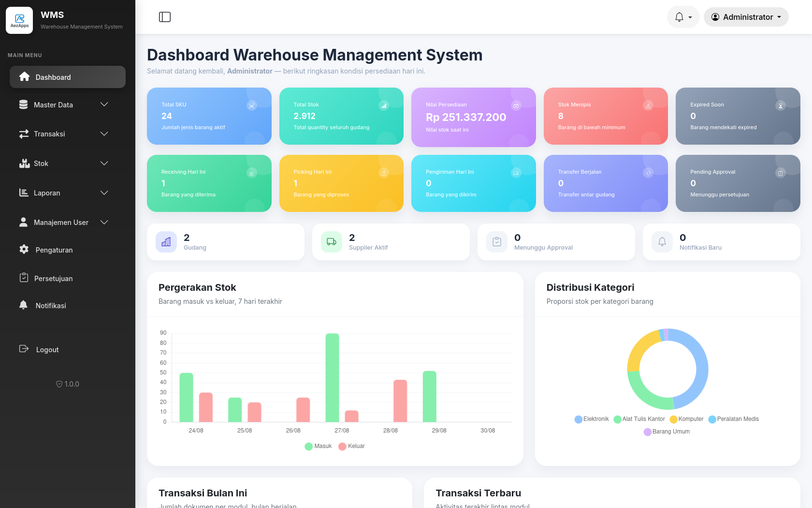Screen dimensions: 812x508
Task: Click the Total SKU card icon
Action: 252,105
